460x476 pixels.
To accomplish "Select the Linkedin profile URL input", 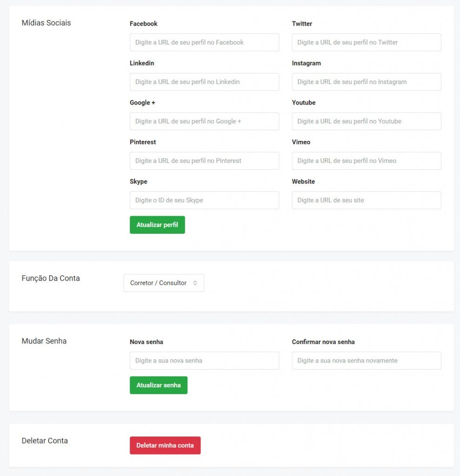I will [x=204, y=82].
